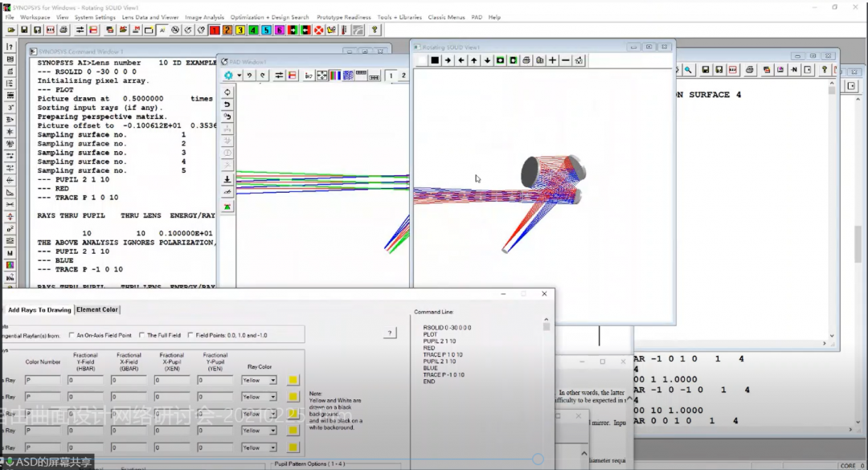Click the AI command icon in main toolbar
The height and width of the screenshot is (470, 868).
coord(162,30)
